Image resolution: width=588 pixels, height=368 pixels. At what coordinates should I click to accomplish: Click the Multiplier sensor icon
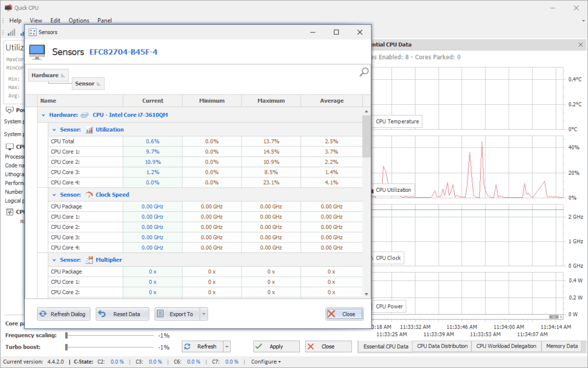coord(89,260)
